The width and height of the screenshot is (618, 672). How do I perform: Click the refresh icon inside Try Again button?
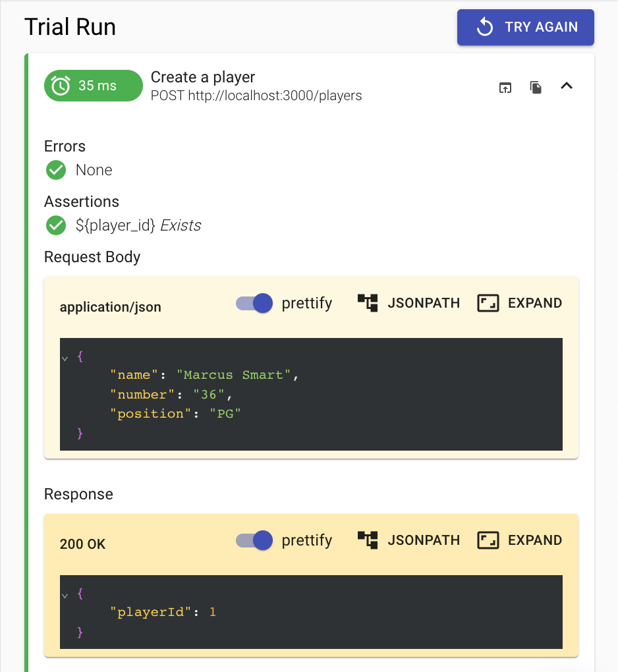click(x=485, y=26)
